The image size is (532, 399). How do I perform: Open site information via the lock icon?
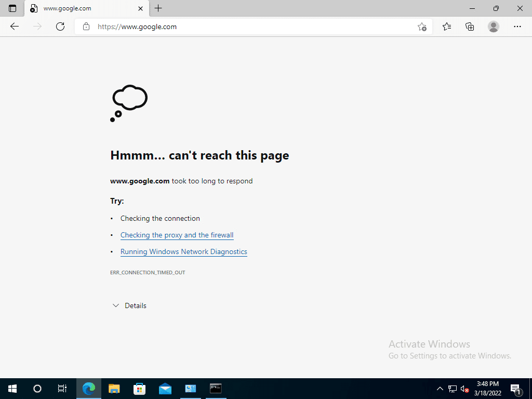click(86, 26)
